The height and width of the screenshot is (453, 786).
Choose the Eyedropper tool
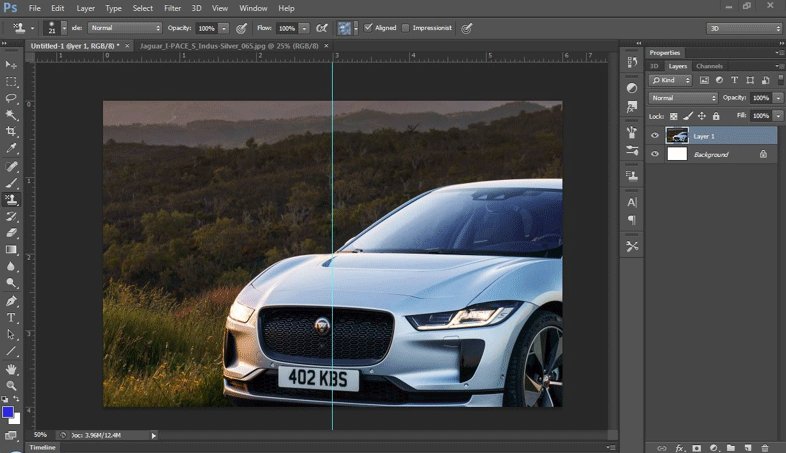12,149
